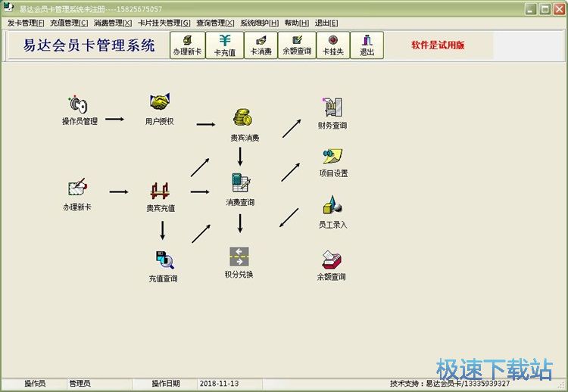Select the 卡挂失 toolbar button
This screenshot has width=568, height=392.
click(333, 45)
